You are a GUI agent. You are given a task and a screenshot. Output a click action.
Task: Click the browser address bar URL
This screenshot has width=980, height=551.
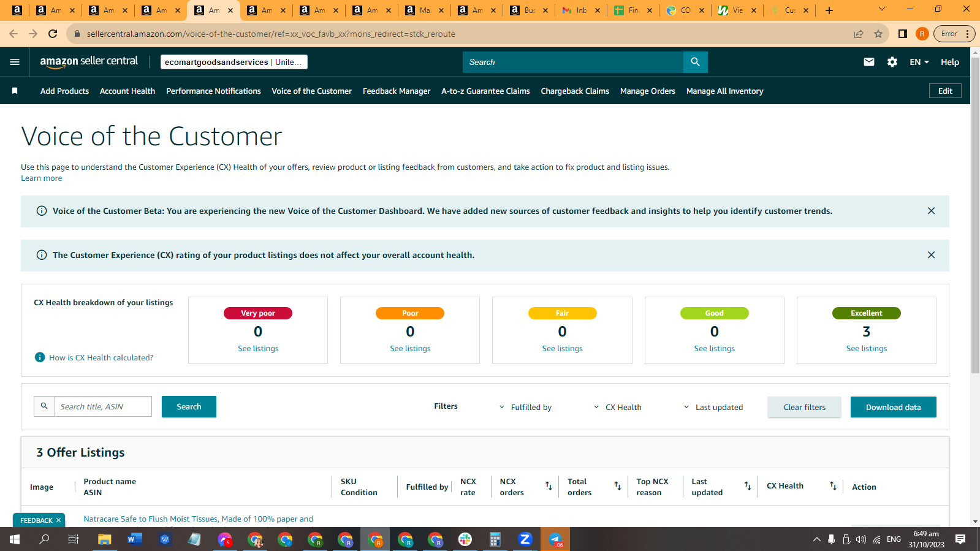pos(271,34)
